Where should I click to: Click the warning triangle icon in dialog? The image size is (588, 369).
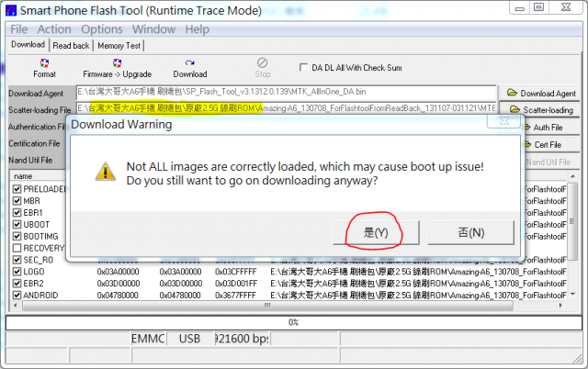point(106,172)
